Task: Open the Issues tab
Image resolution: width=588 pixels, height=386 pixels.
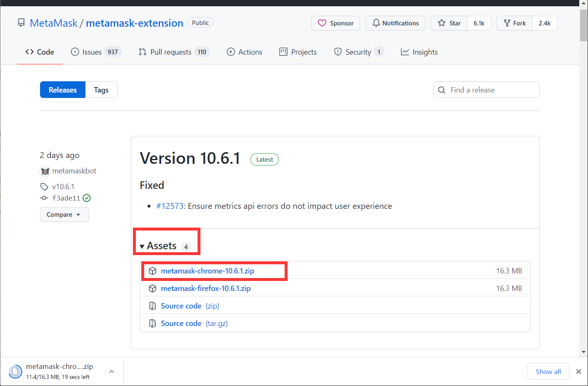Action: pyautogui.click(x=96, y=52)
